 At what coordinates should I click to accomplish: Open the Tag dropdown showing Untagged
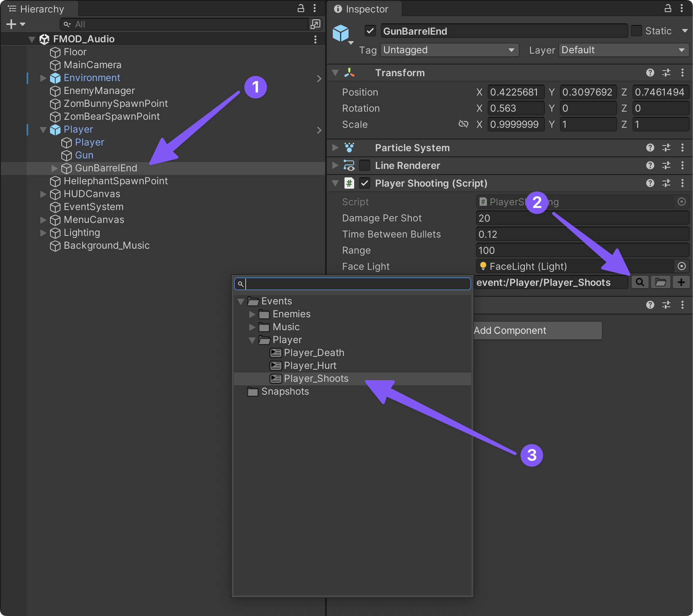[x=449, y=50]
